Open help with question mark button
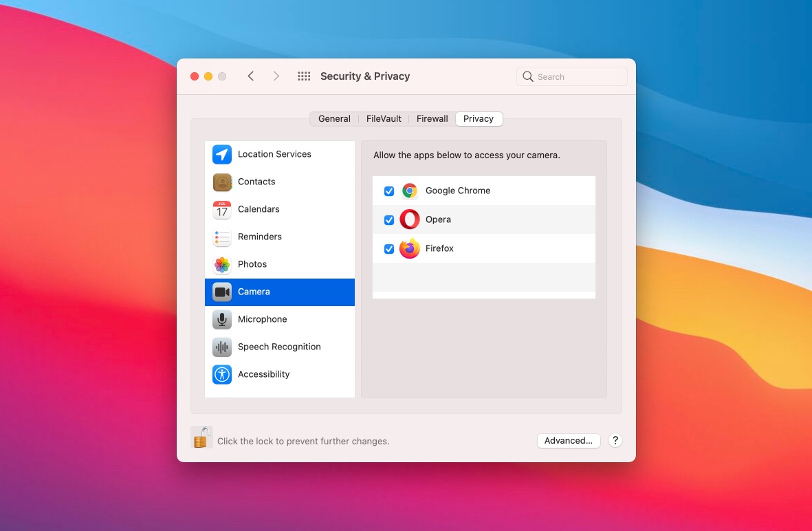Viewport: 812px width, 531px height. (x=615, y=440)
